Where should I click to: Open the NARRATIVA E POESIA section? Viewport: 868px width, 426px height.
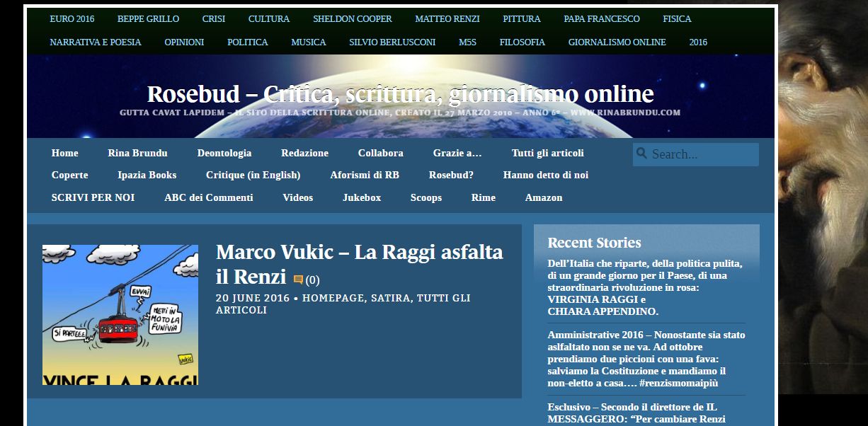(94, 42)
